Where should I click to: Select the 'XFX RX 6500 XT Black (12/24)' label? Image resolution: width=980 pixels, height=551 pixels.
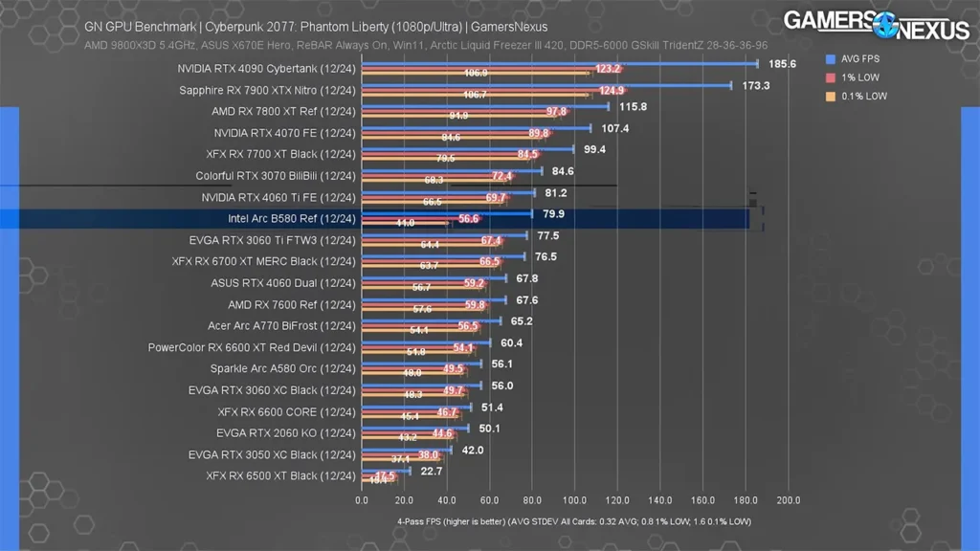click(280, 476)
